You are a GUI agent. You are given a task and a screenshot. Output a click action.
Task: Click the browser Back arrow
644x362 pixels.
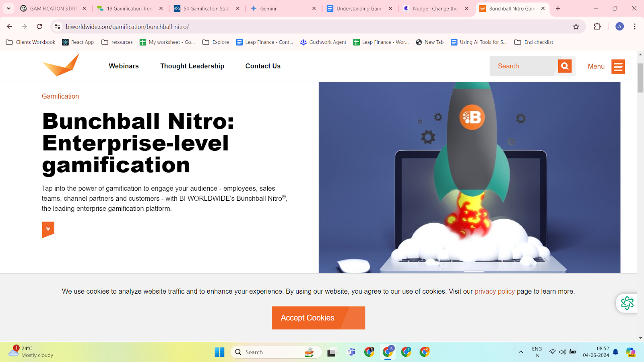point(9,27)
